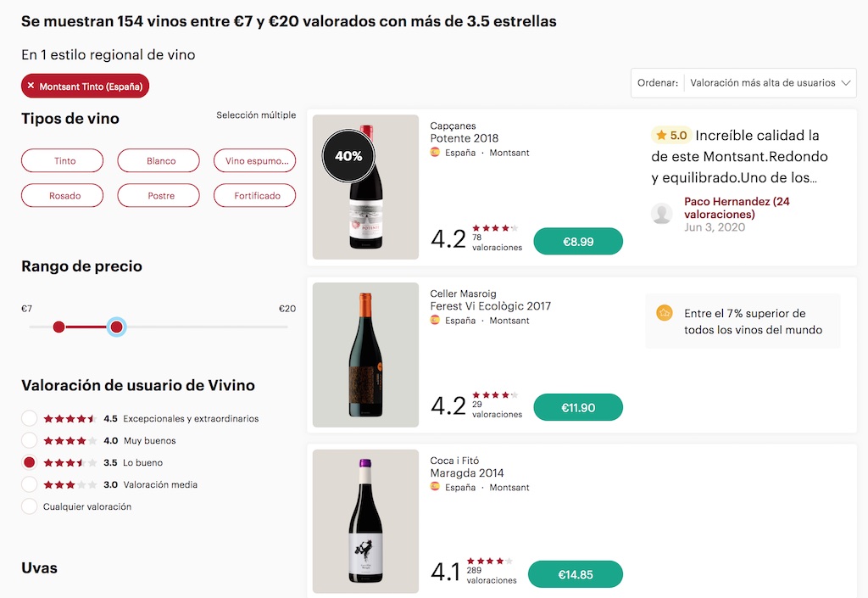Click the 40% discount badge on Potente
This screenshot has height=598, width=868.
(348, 156)
